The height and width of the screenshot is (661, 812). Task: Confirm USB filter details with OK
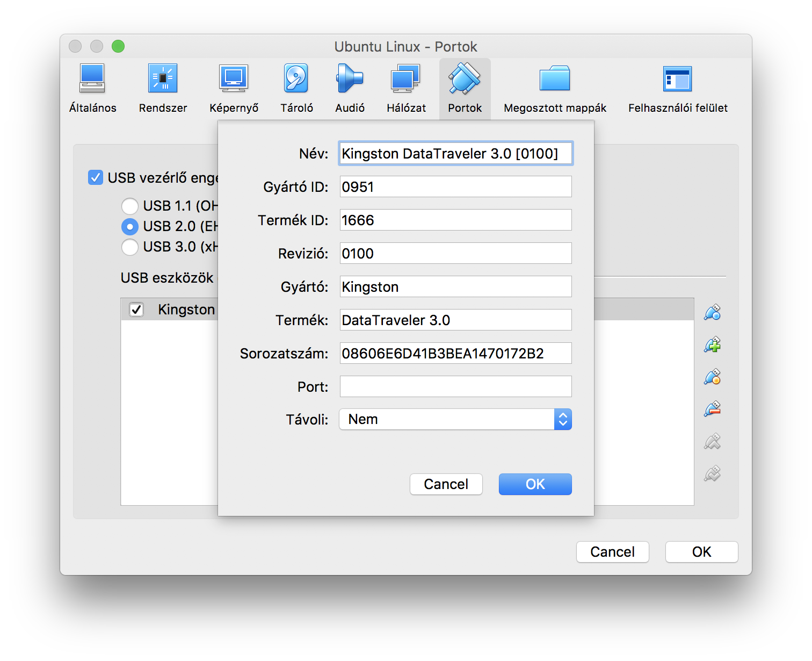pos(535,484)
